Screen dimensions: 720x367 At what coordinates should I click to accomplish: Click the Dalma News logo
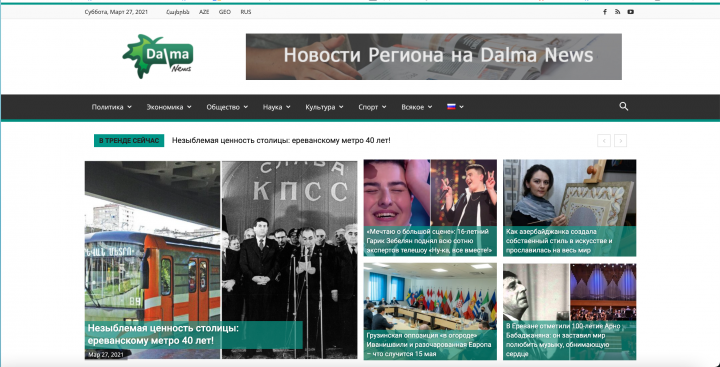point(158,56)
